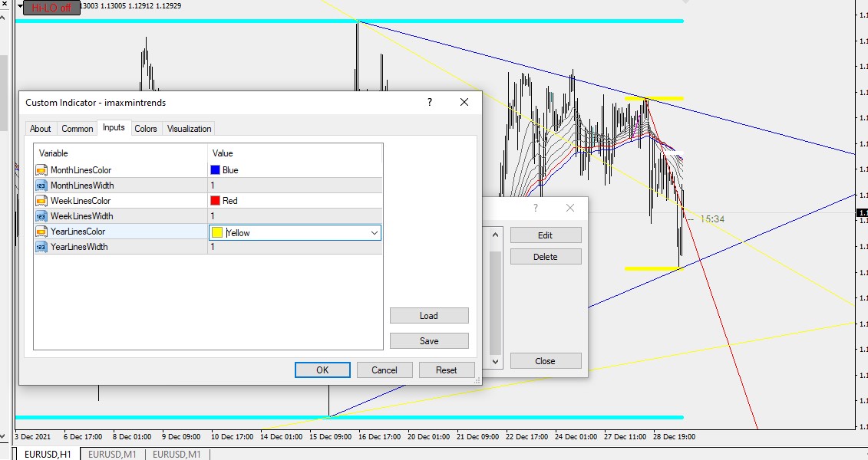The width and height of the screenshot is (868, 460).
Task: Switch to the second EURUSD,M1 chart tab
Action: (177, 454)
